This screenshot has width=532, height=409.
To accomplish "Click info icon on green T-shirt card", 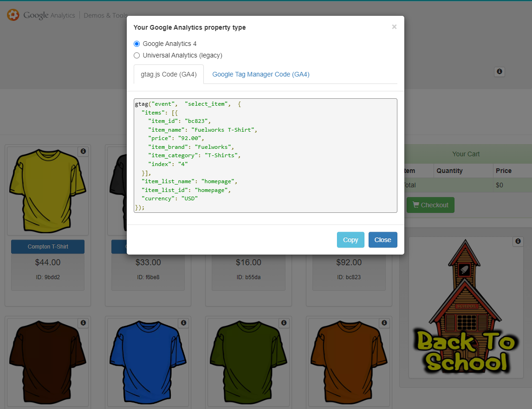I will tap(284, 323).
